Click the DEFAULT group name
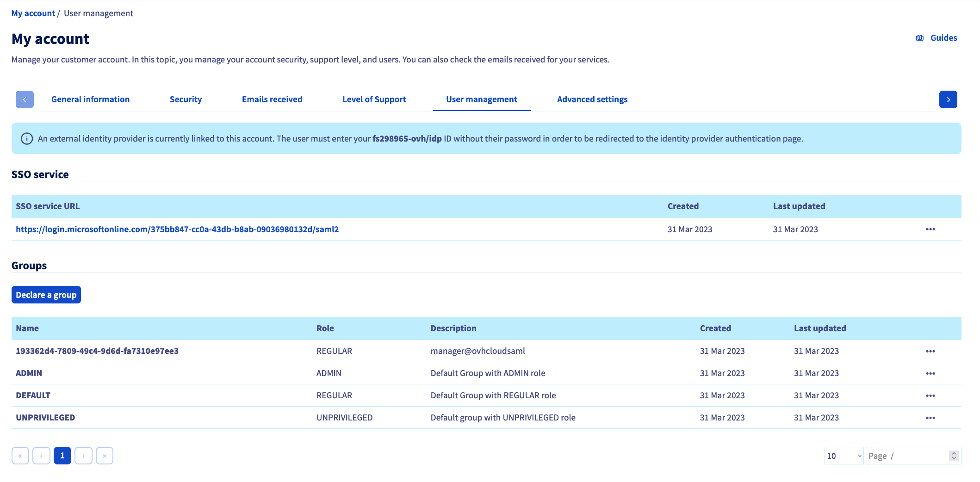This screenshot has height=482, width=980. pos(33,395)
